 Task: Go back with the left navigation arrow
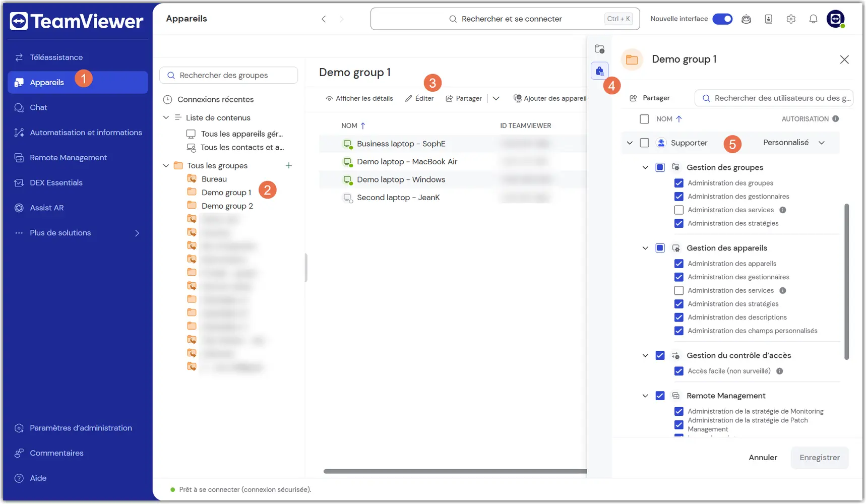pos(324,19)
